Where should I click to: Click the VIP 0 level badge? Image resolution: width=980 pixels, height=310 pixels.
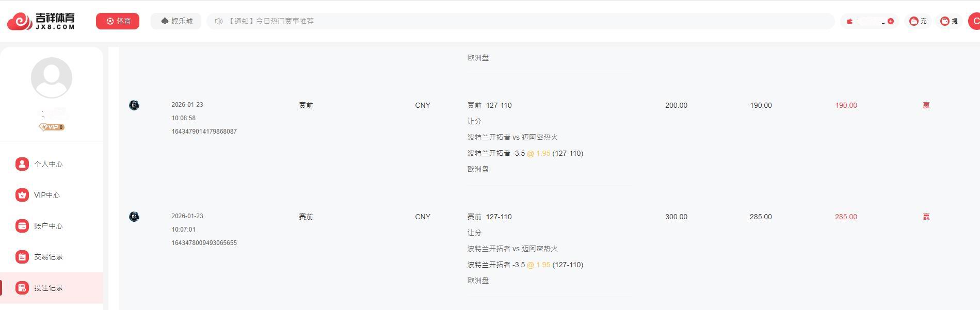pos(52,127)
